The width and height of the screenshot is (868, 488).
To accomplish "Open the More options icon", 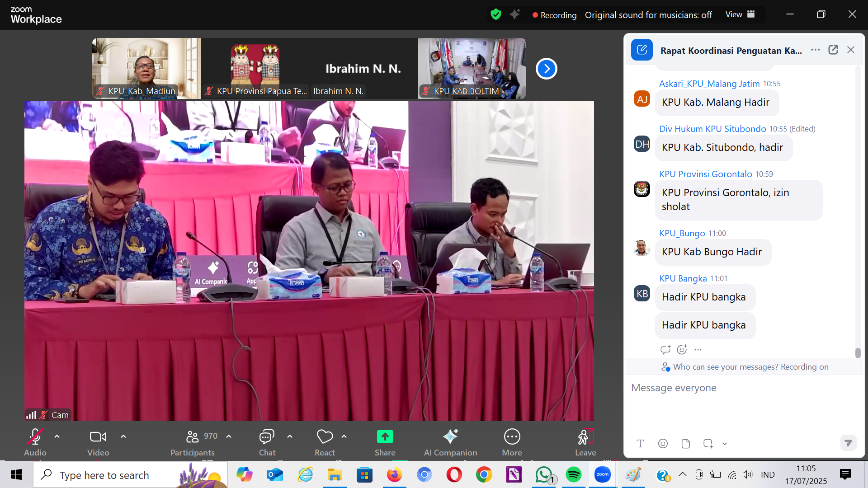I will [512, 437].
